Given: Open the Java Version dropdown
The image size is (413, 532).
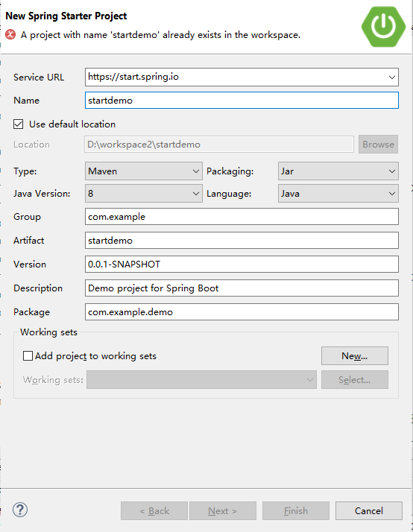Looking at the screenshot, I should click(x=144, y=194).
